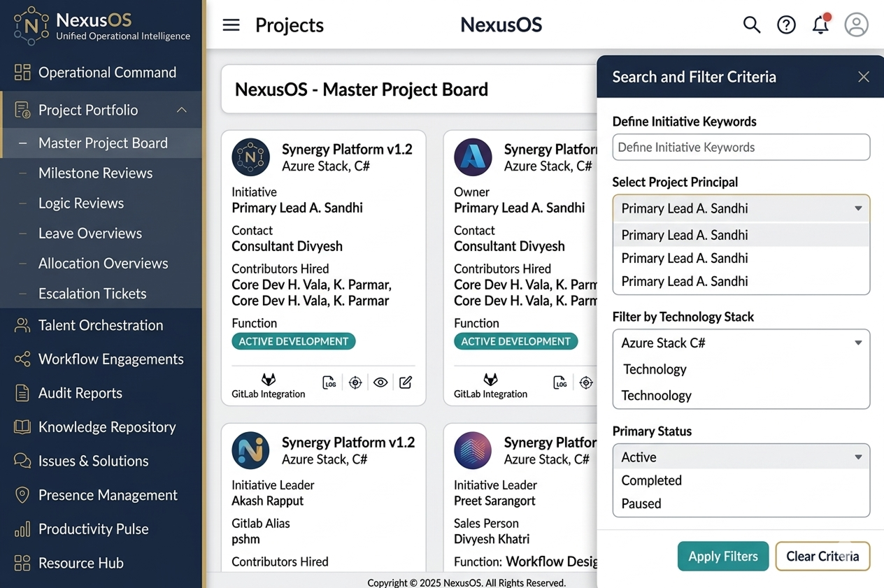
Task: Click the hamburger menu icon beside Projects
Action: coord(231,25)
